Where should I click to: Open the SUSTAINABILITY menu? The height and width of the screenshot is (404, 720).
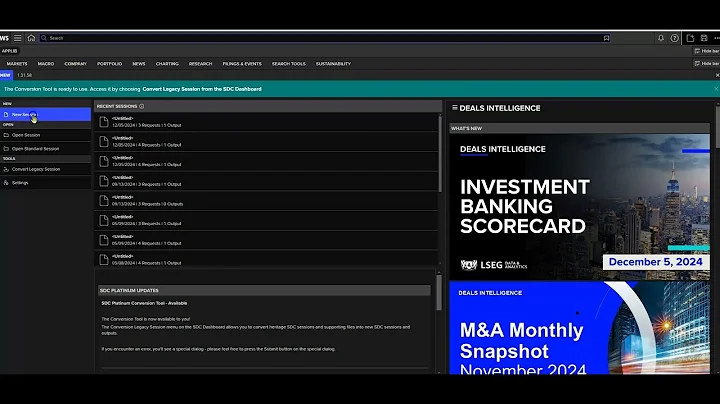(333, 64)
